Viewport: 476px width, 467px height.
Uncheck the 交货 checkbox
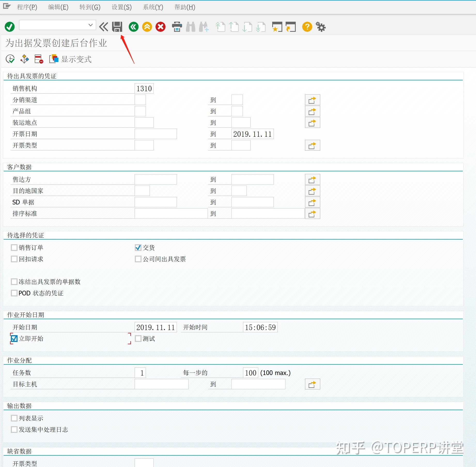138,247
